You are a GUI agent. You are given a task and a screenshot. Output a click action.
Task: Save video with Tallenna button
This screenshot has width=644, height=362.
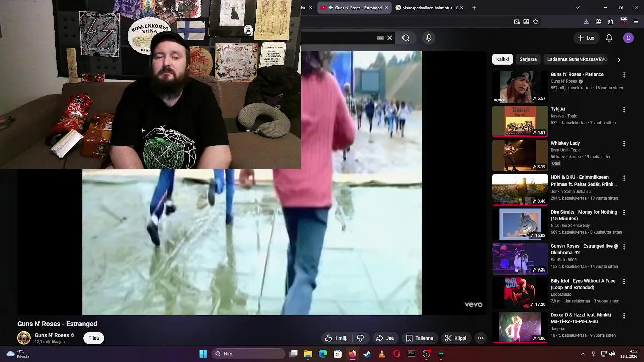tap(420, 338)
